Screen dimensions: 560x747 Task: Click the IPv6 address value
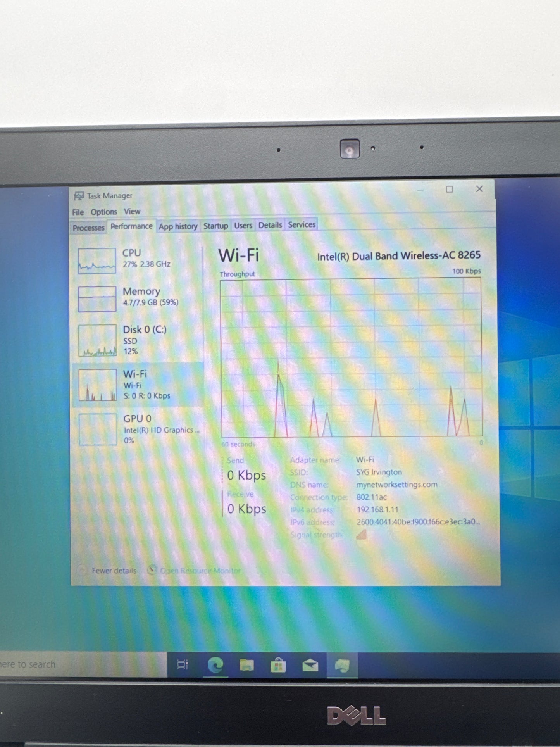pos(418,522)
